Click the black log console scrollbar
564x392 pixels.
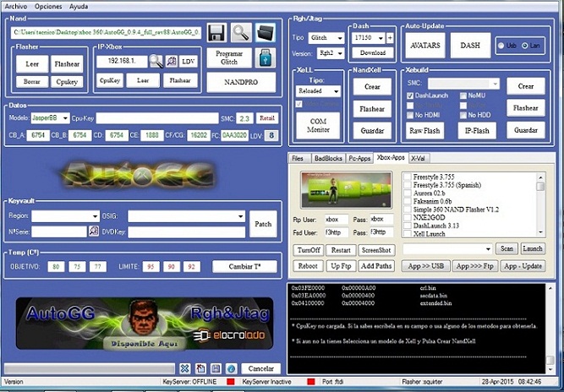[x=550, y=329]
